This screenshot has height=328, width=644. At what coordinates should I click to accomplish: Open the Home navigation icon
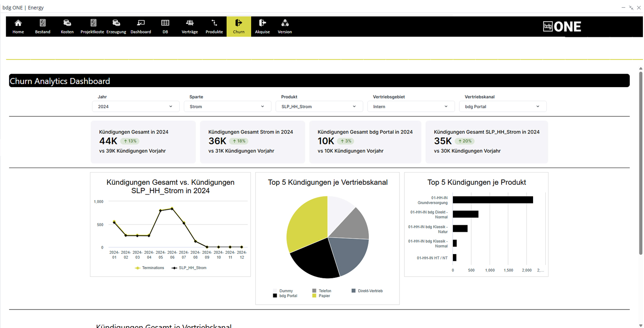pyautogui.click(x=18, y=23)
